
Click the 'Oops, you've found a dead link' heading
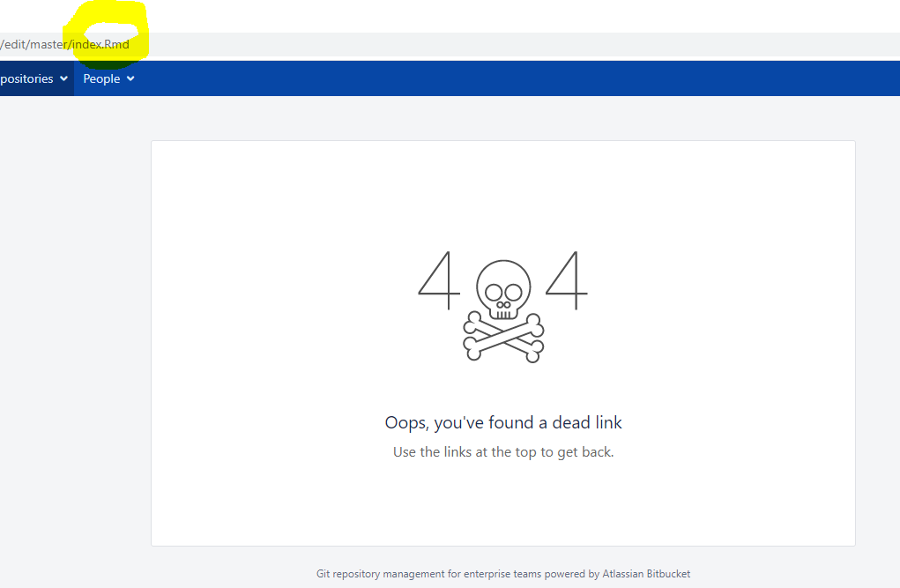[502, 422]
